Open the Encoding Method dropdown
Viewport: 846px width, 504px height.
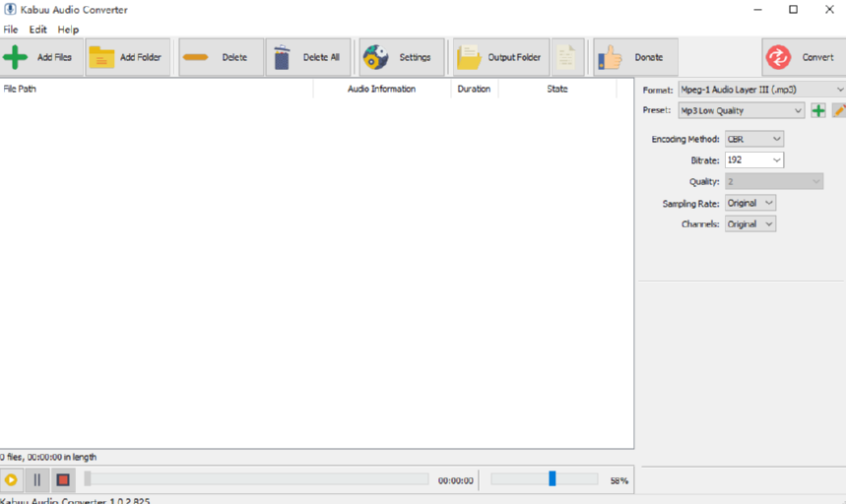coord(754,139)
